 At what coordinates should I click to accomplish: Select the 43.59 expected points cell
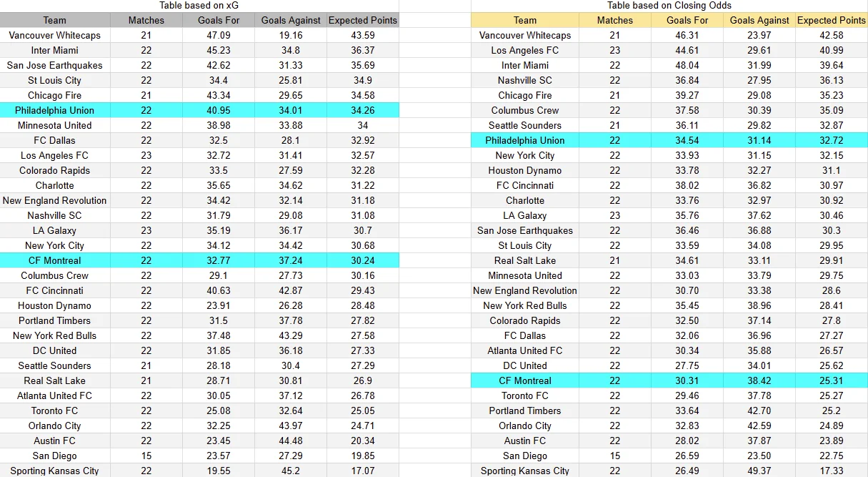363,35
